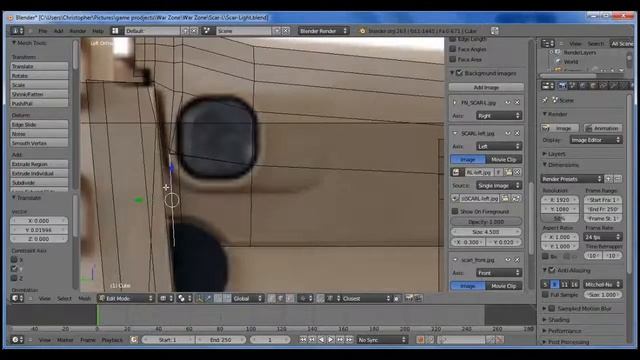Remove the SCARL-left.jpg background image
This screenshot has height=360, width=640.
coord(517,133)
